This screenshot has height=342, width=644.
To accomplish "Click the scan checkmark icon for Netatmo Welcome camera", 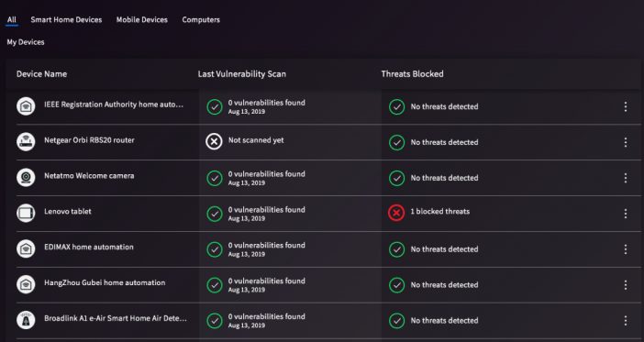I will pos(215,178).
